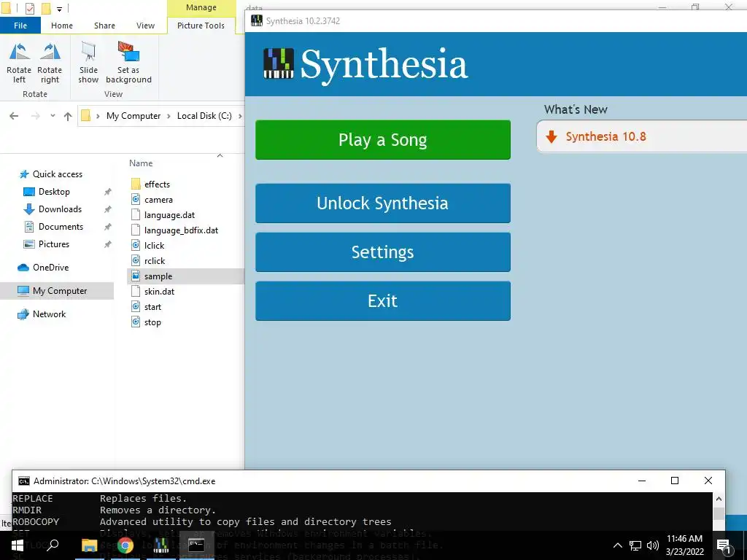Click the Properties checkmark quick-access icon
Image resolution: width=747 pixels, height=560 pixels.
[x=29, y=9]
